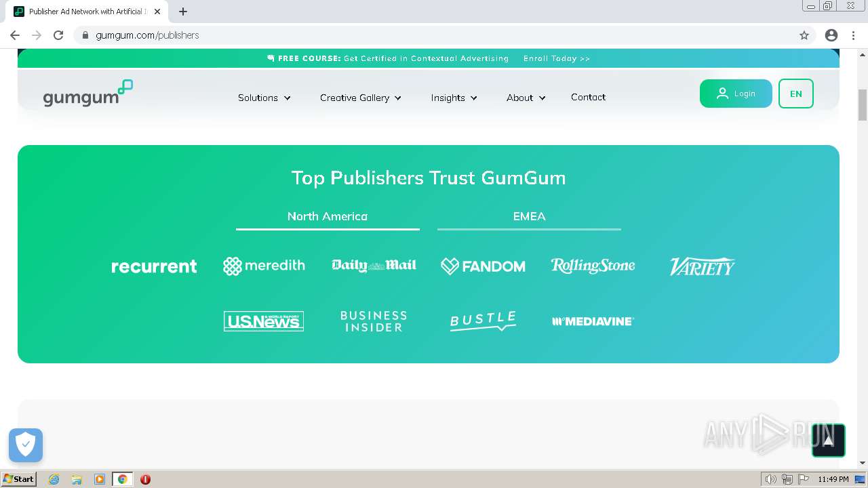Image resolution: width=868 pixels, height=488 pixels.
Task: Reload the page with the refresh icon
Action: [58, 35]
